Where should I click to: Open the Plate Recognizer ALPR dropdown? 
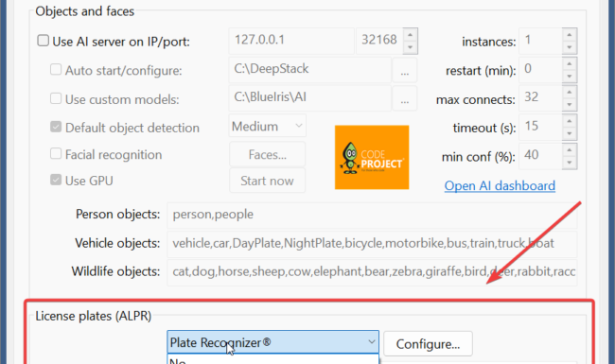click(x=273, y=342)
